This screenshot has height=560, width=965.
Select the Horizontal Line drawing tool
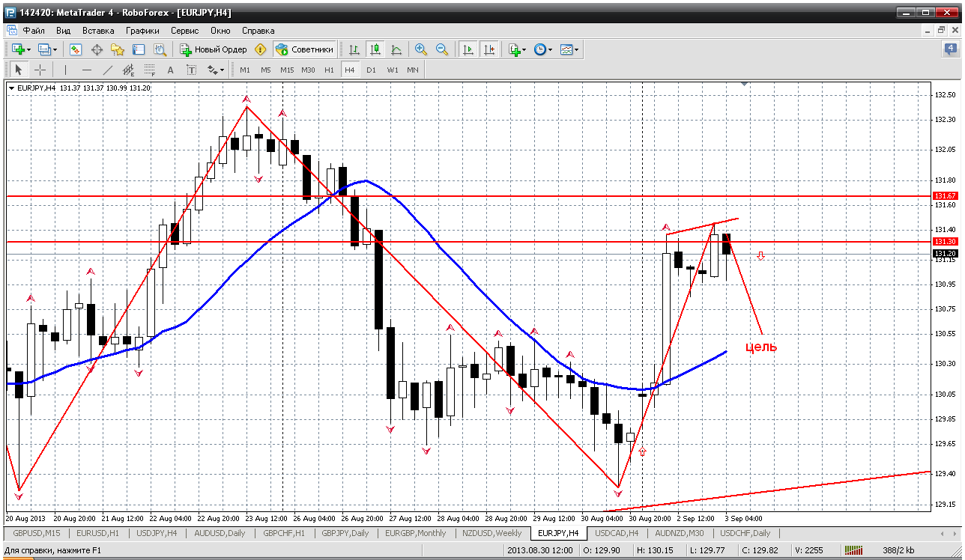(86, 70)
